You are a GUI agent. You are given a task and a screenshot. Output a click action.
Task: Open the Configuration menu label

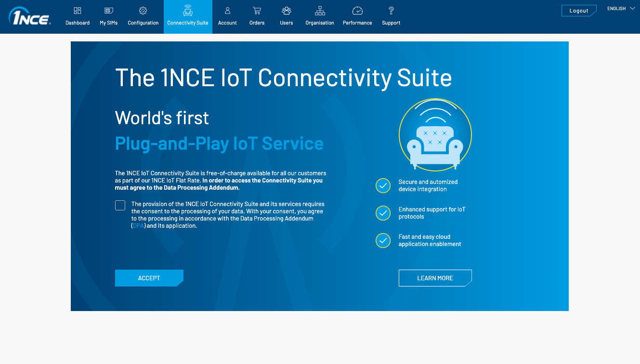tap(143, 23)
